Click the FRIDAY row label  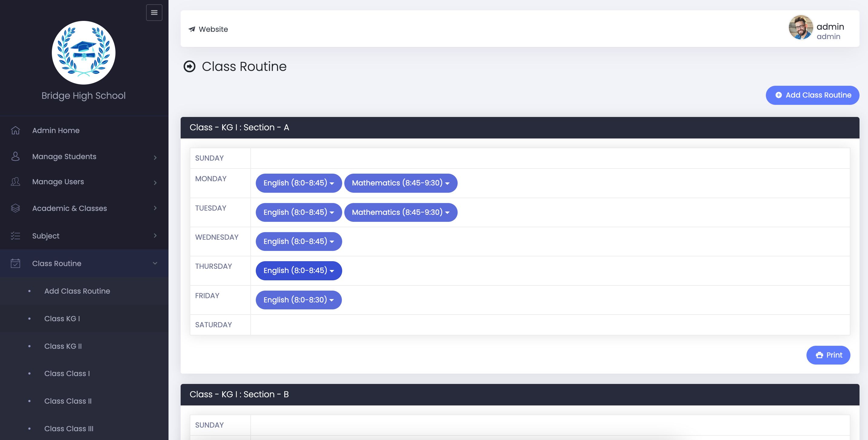click(x=207, y=295)
